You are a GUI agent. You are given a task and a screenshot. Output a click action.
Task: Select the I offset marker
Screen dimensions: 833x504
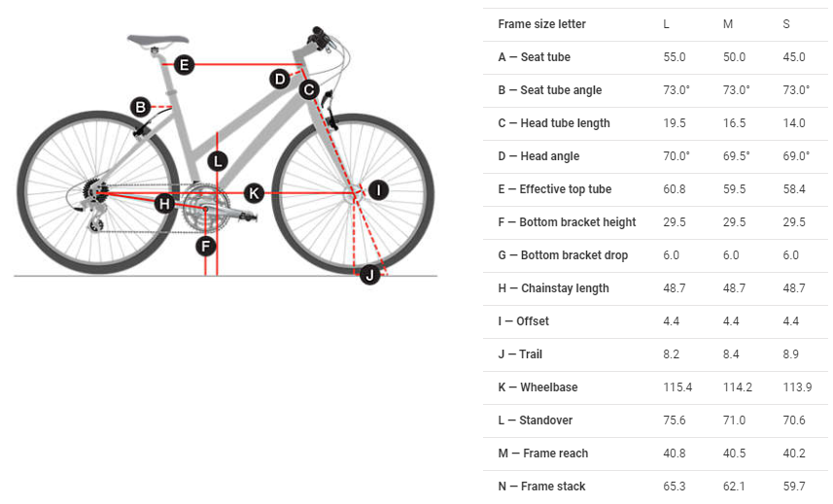coord(377,190)
